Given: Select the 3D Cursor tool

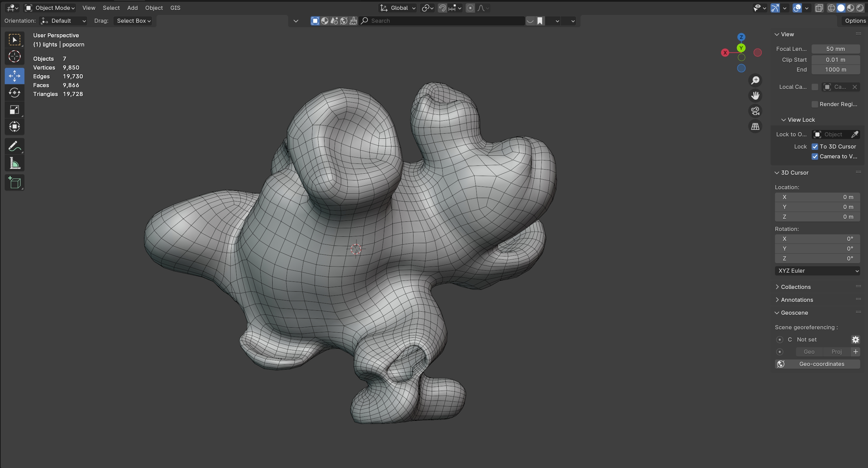Looking at the screenshot, I should pyautogui.click(x=14, y=57).
